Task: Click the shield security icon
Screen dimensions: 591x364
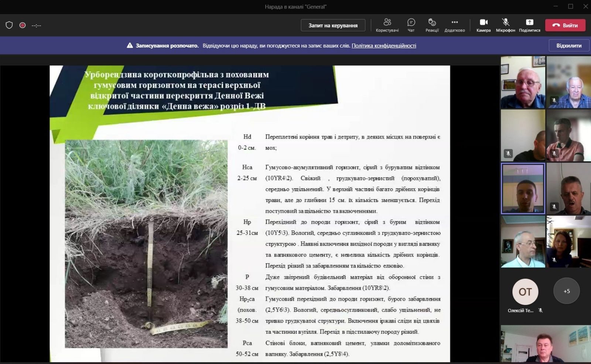Action: 9,25
